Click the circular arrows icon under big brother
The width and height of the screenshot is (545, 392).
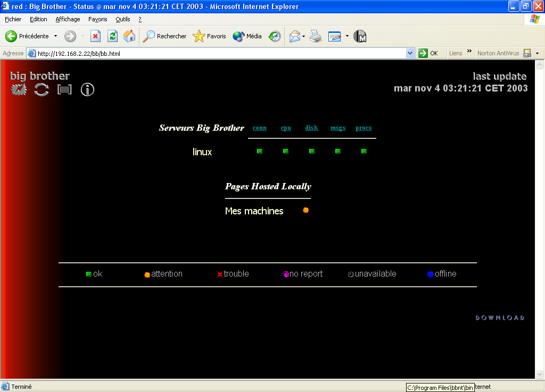pyautogui.click(x=41, y=90)
